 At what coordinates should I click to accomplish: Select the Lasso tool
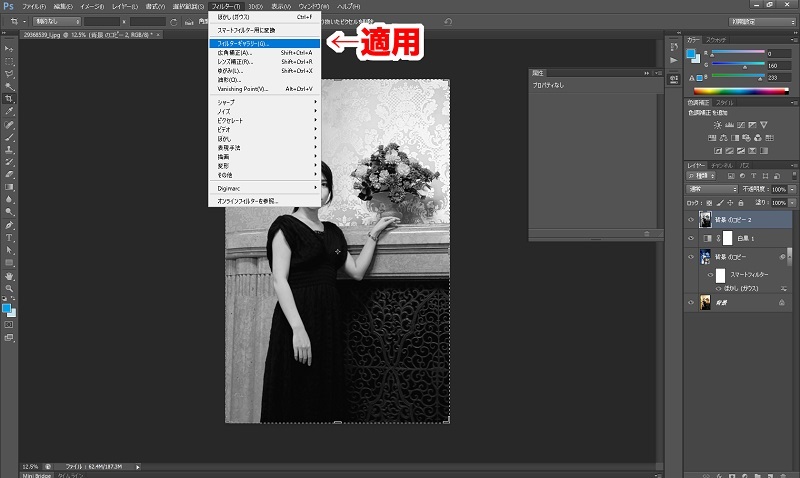(9, 74)
